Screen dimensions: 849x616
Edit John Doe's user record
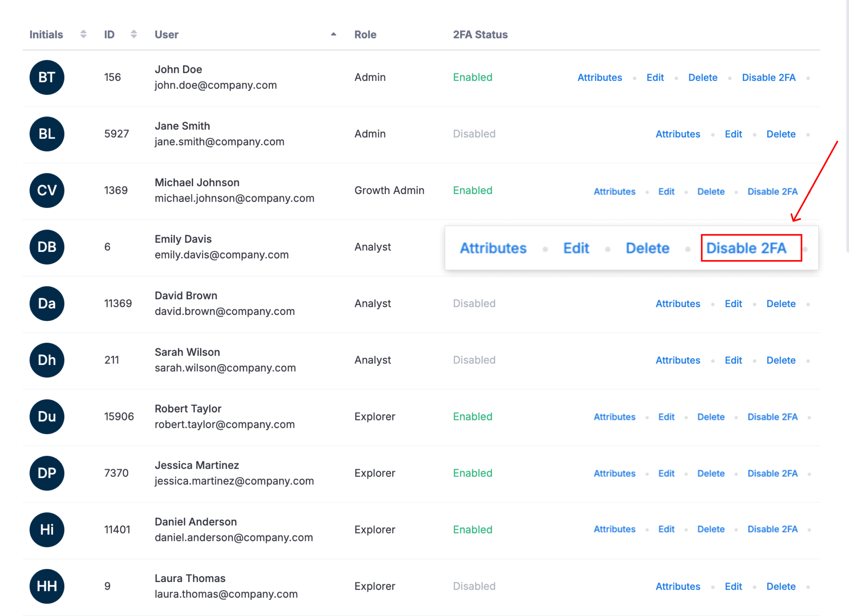coord(655,77)
